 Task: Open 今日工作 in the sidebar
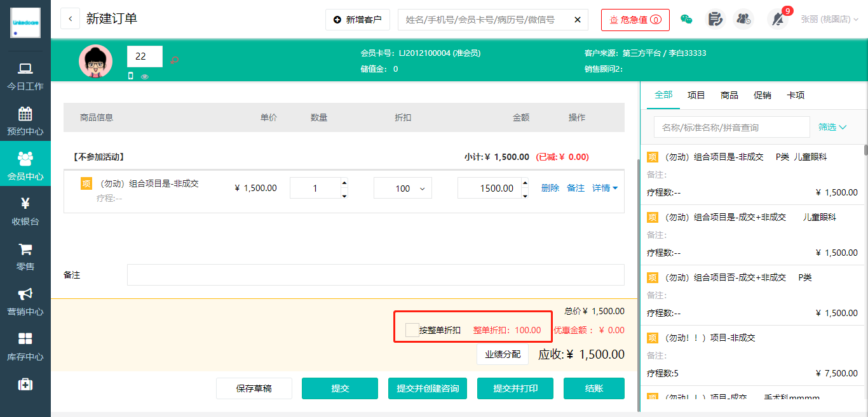click(x=25, y=77)
